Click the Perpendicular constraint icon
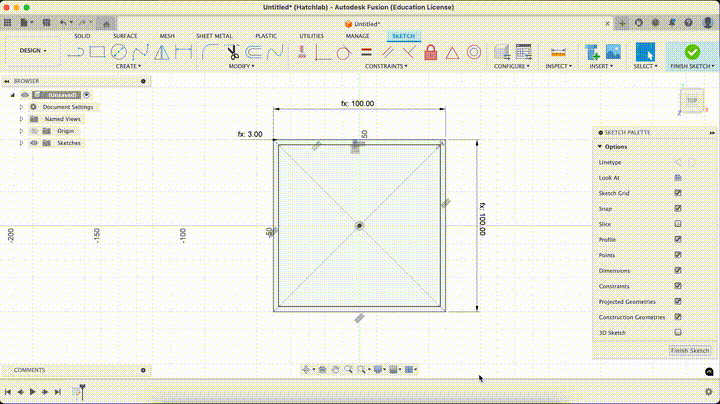This screenshot has height=404, width=720. (x=409, y=52)
